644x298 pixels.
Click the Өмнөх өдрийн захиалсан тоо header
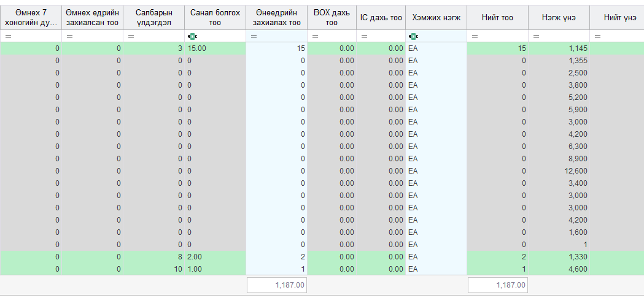click(93, 18)
